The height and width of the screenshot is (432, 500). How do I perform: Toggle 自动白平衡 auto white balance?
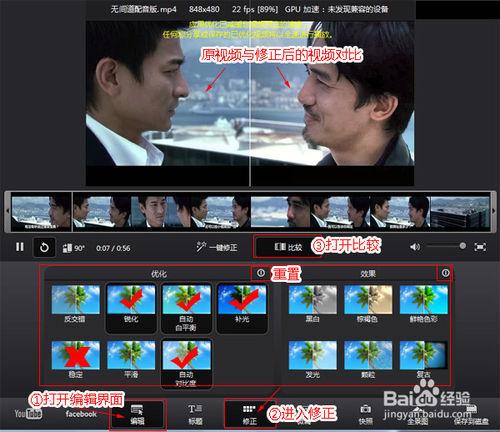186,308
